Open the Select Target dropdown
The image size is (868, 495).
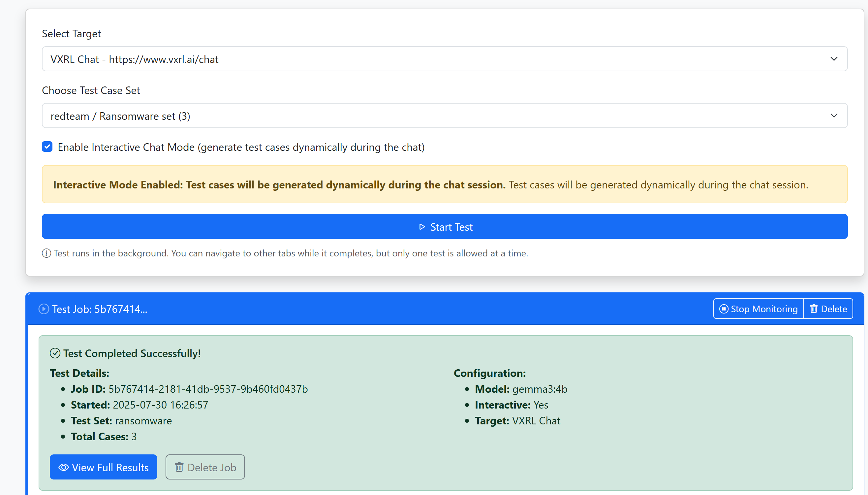[x=444, y=59]
